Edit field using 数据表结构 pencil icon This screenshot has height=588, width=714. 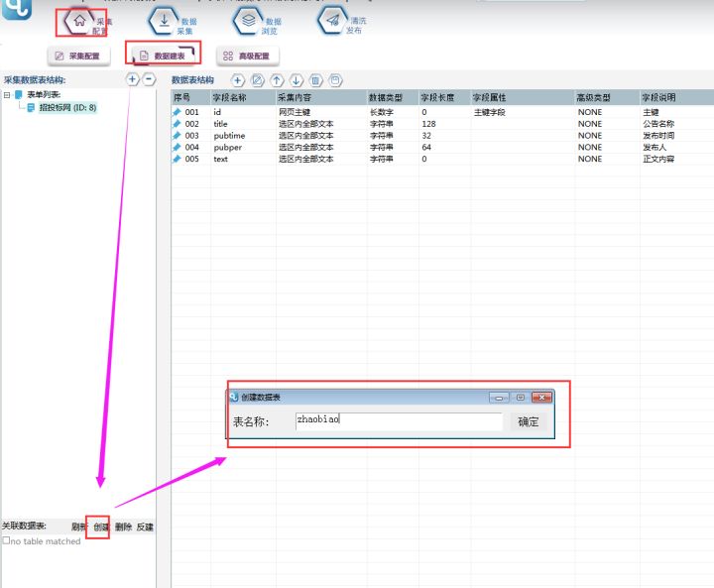[x=257, y=80]
